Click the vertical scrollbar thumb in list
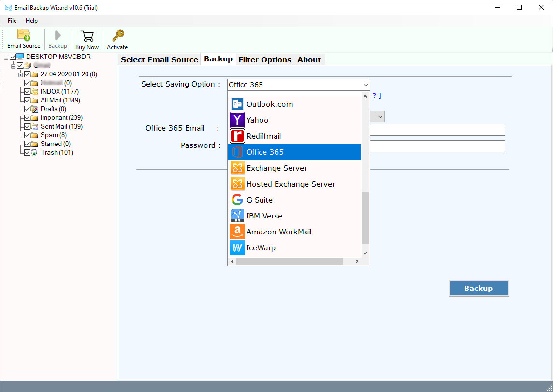Screen dimensions: 553x392 point(365,218)
